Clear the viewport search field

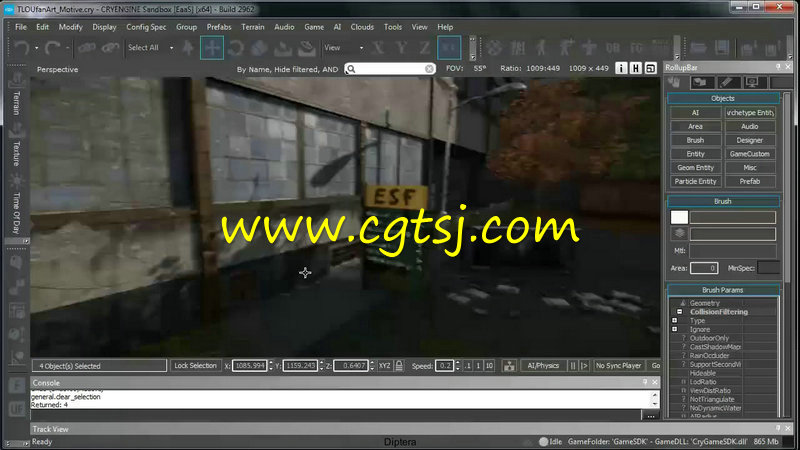pos(429,68)
